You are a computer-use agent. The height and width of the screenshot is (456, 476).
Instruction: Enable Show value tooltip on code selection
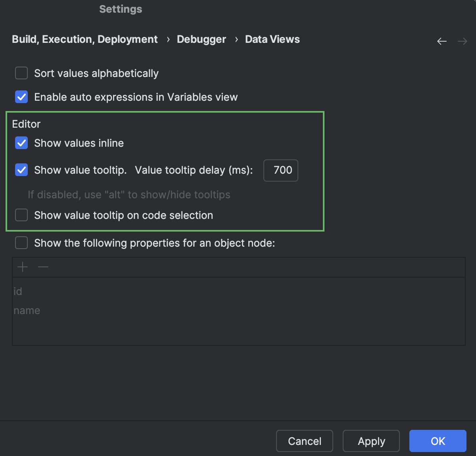click(21, 215)
